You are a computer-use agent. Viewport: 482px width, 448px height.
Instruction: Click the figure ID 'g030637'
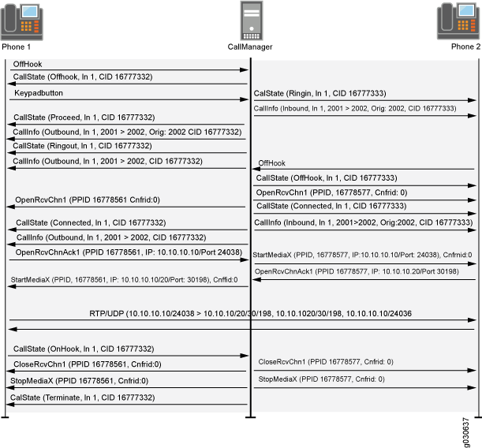(466, 432)
